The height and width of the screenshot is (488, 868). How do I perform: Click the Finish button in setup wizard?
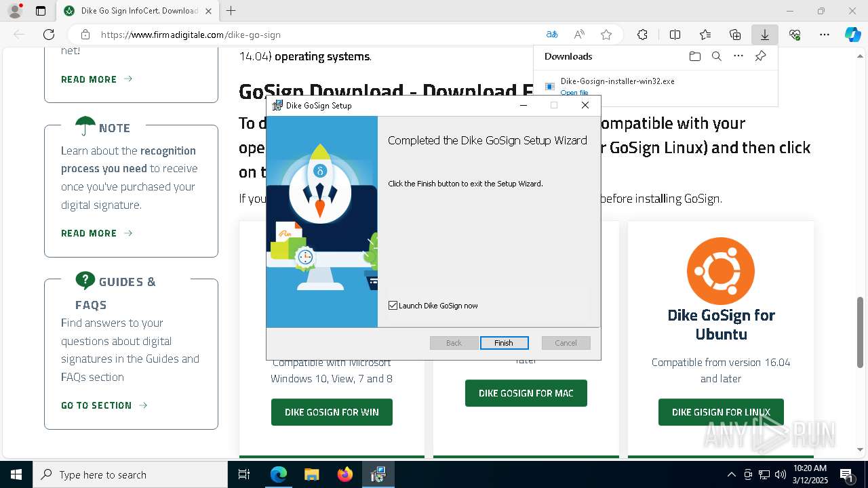tap(504, 343)
